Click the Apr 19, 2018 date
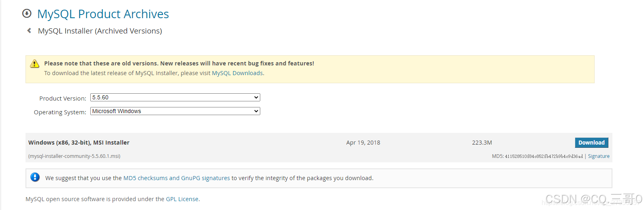Screen dimensions: 644x210 (x=363, y=143)
